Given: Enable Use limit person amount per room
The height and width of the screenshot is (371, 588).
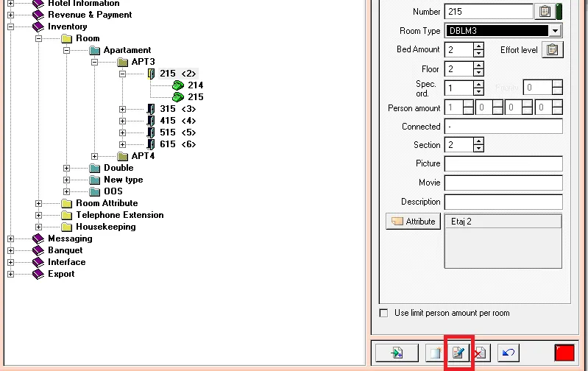Looking at the screenshot, I should [x=383, y=313].
